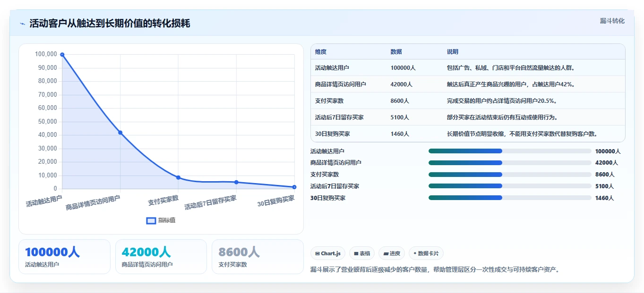Click the 数据卡片 chip
Viewport: 644px width, 293px height.
(x=426, y=253)
